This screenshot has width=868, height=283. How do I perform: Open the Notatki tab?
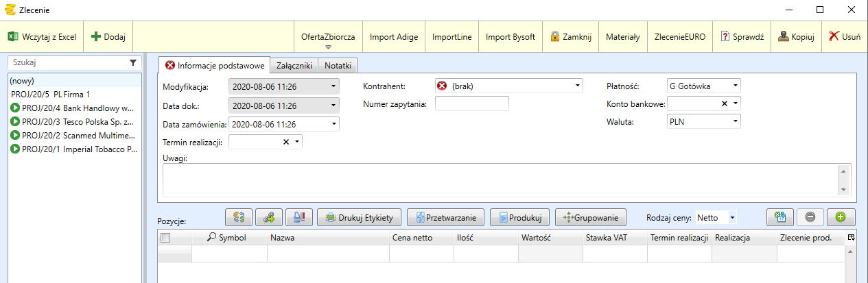338,65
